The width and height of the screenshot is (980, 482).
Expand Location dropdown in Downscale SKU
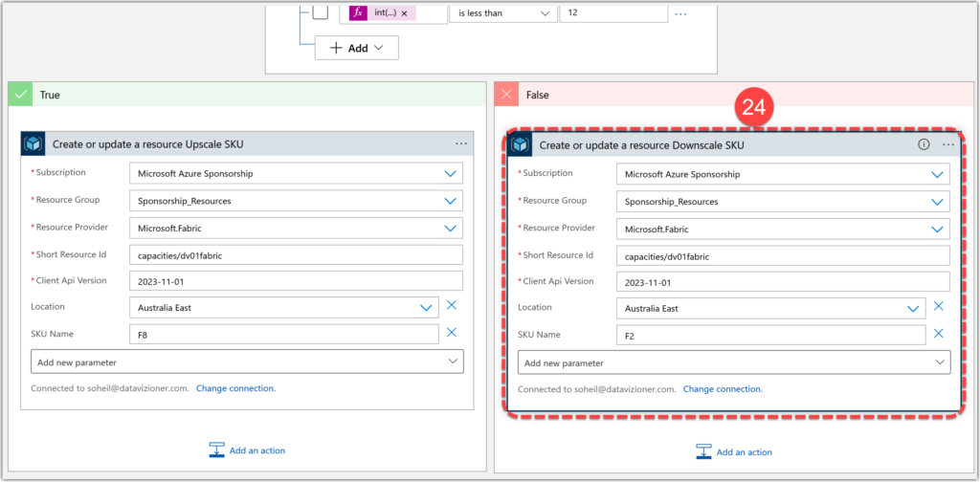(x=913, y=309)
